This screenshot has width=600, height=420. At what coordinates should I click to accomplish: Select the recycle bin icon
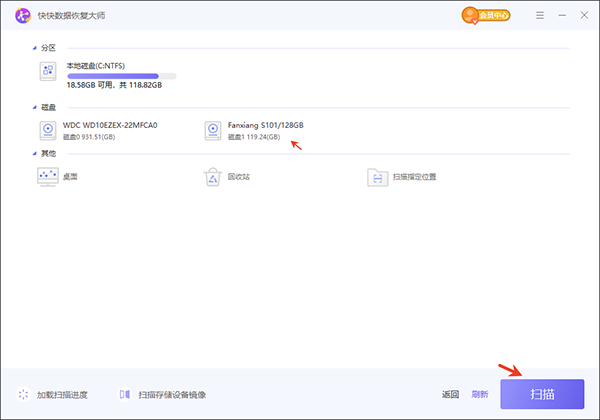pyautogui.click(x=213, y=177)
